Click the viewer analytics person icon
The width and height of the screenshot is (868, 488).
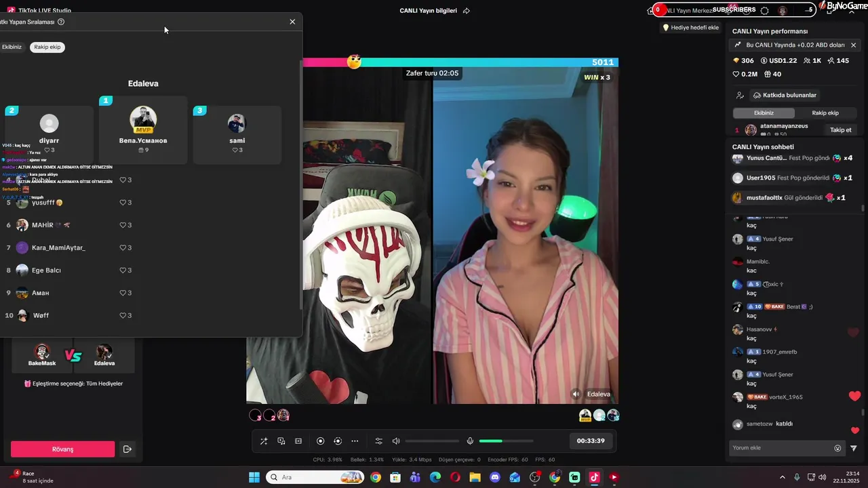point(740,96)
